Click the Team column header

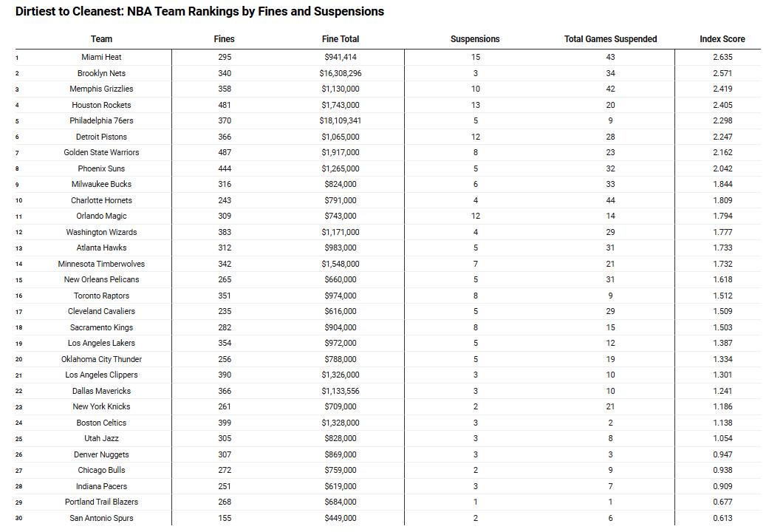(x=101, y=39)
